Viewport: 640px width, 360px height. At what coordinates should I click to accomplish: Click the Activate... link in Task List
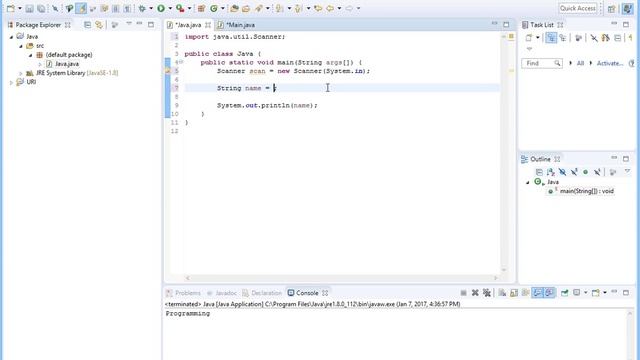click(610, 63)
